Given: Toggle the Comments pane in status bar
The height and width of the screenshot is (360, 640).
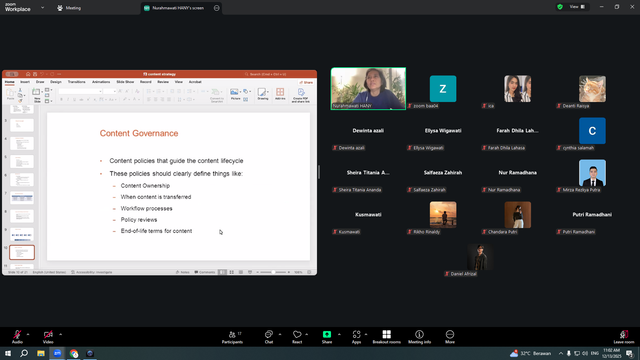Looking at the screenshot, I should 204,272.
